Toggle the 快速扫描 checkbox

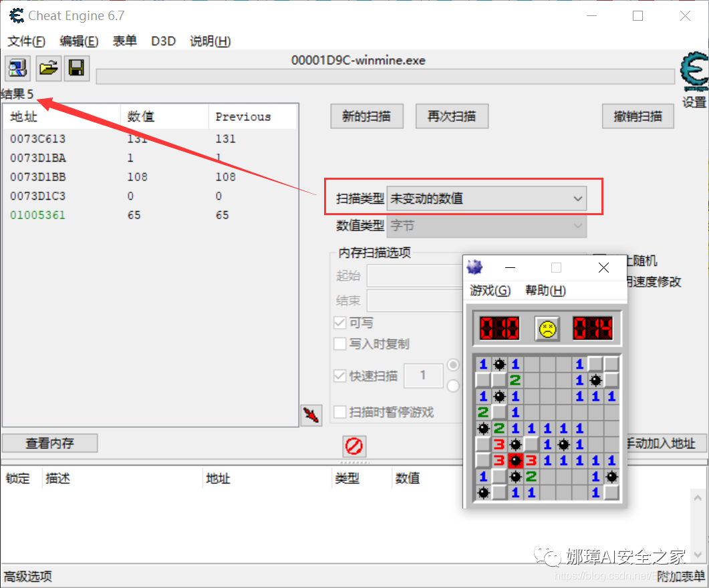coord(340,376)
